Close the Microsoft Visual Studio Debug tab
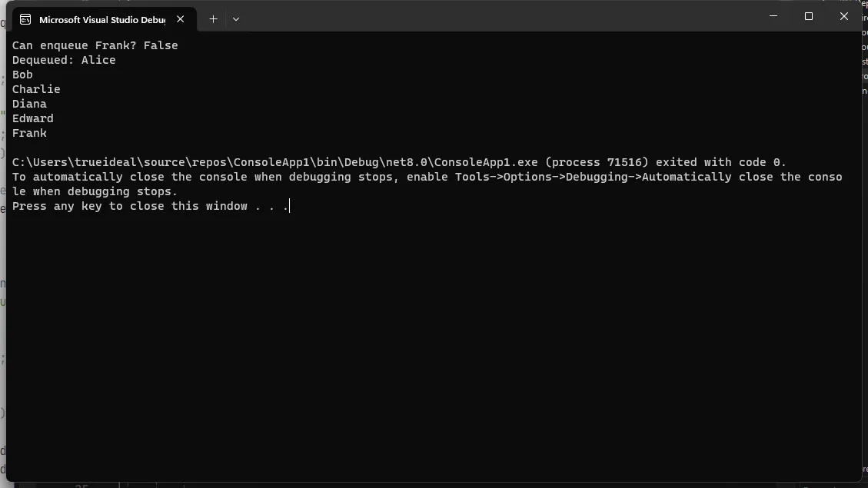The image size is (868, 488). 181,19
